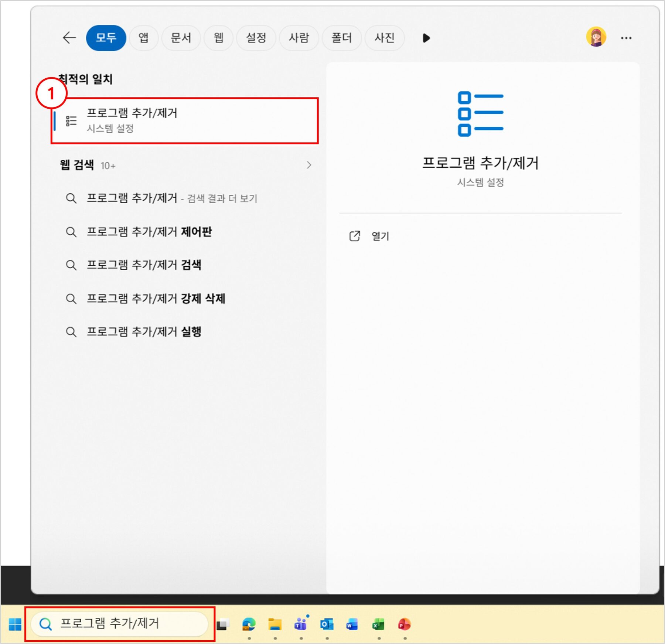Open Task View on the taskbar

pos(222,624)
